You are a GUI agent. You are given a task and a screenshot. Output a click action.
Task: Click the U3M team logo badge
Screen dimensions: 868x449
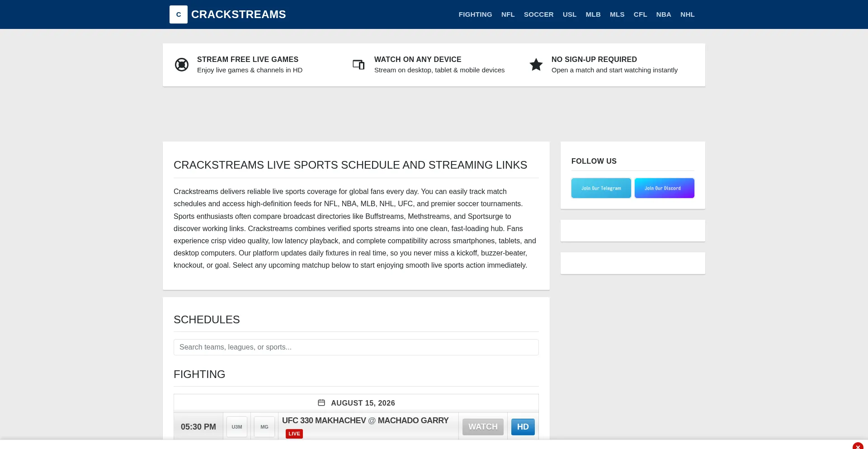[237, 427]
